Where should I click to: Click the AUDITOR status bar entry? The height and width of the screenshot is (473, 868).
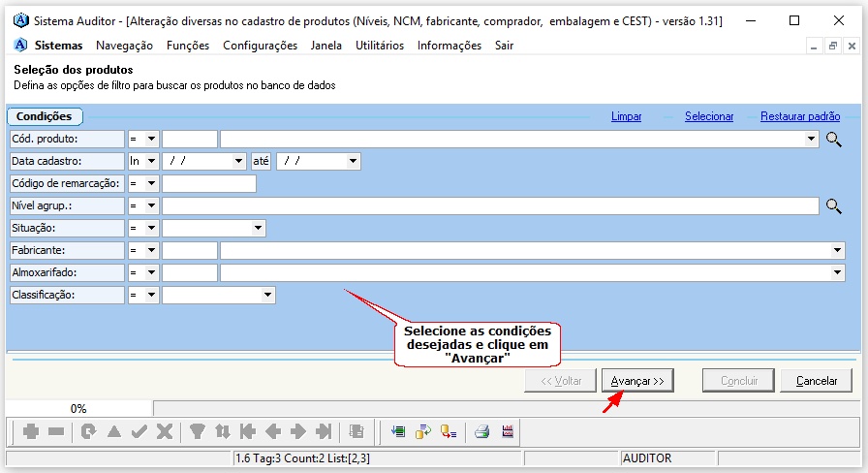coord(667,458)
